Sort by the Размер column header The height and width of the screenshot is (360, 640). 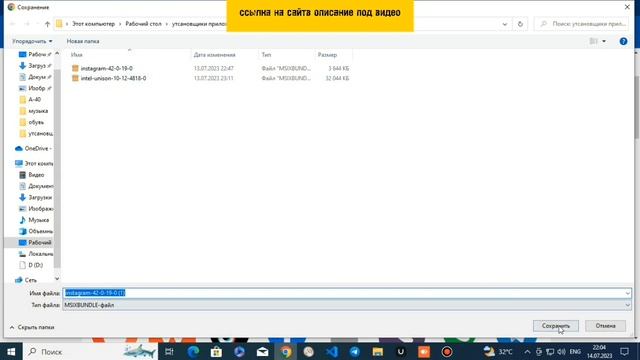327,55
